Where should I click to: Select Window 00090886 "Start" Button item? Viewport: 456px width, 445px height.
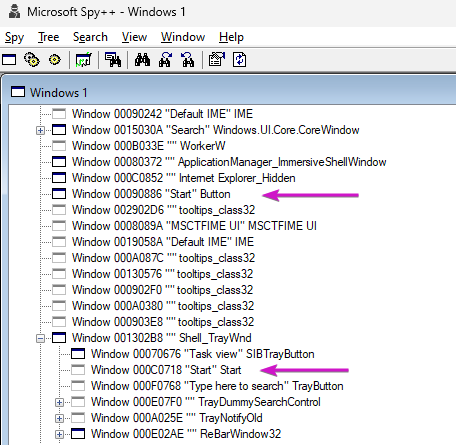coord(151,194)
